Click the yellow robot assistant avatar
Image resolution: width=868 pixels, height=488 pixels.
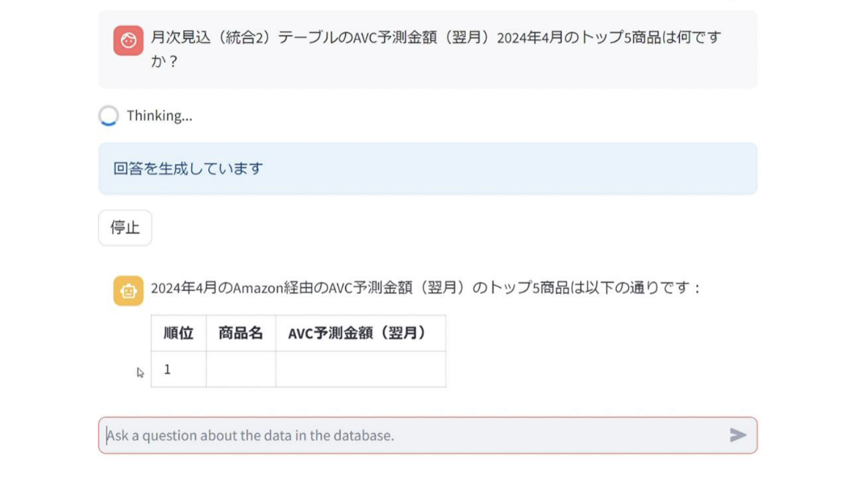click(128, 291)
